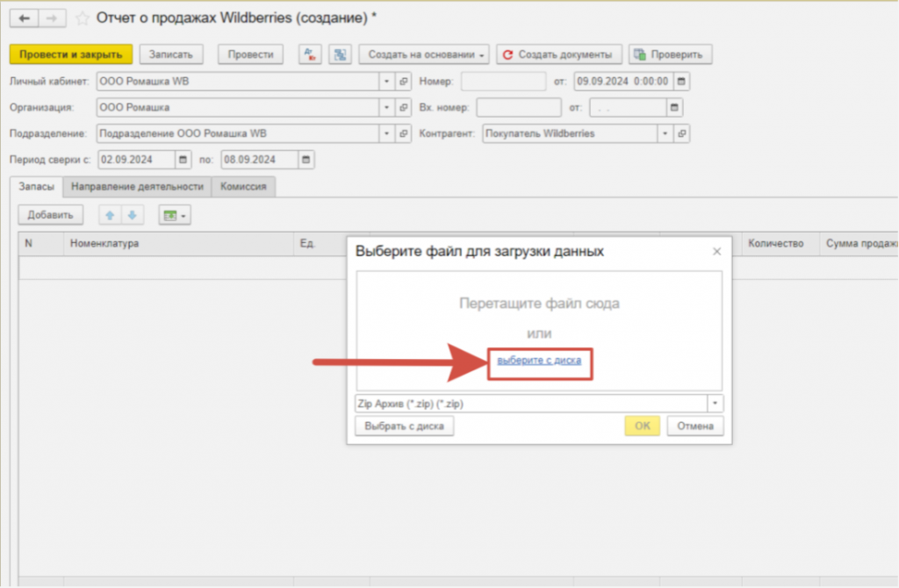Screen dimensions: 899x588
Task: Expand the Zip Архив file type dropdown
Action: click(x=716, y=404)
